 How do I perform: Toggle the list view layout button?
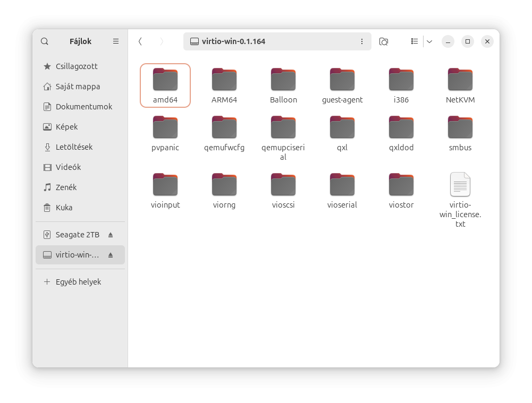(x=415, y=41)
